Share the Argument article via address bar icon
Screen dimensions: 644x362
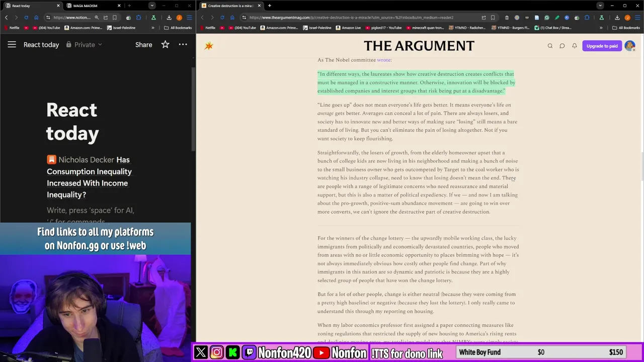point(484,18)
